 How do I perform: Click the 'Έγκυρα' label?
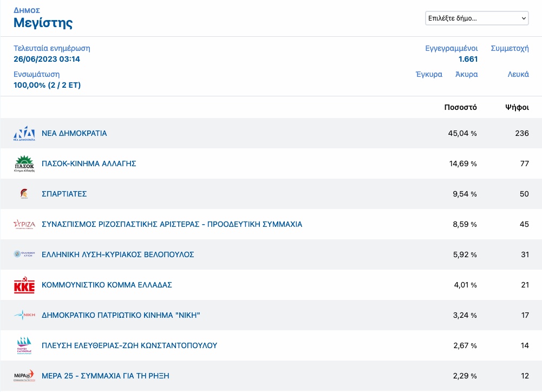click(x=429, y=74)
